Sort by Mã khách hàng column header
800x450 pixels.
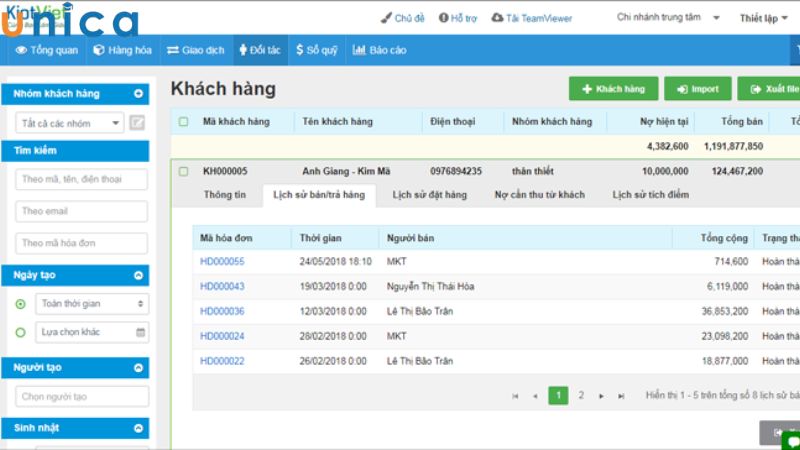point(236,121)
